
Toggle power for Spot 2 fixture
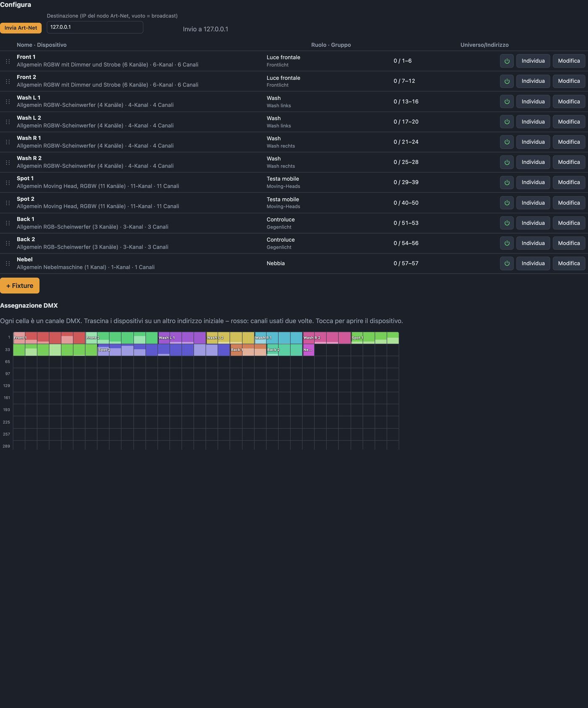pos(507,203)
